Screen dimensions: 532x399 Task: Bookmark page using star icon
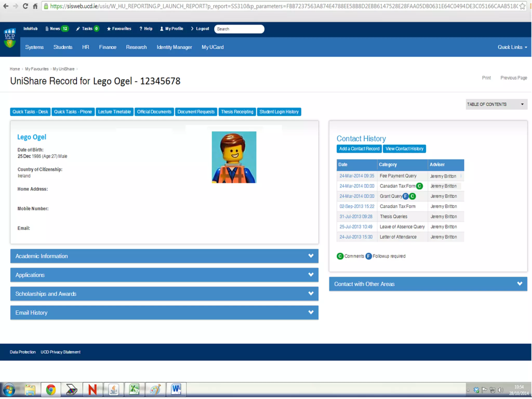pos(522,6)
